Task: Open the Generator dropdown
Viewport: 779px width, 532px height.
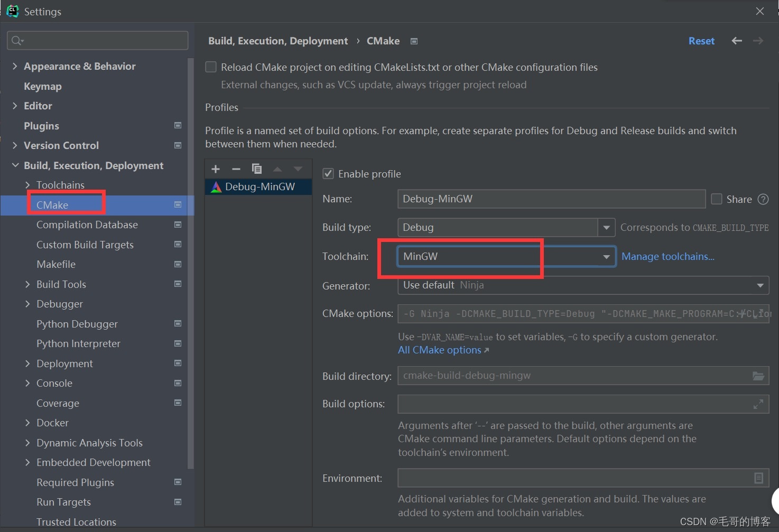Action: pos(760,285)
